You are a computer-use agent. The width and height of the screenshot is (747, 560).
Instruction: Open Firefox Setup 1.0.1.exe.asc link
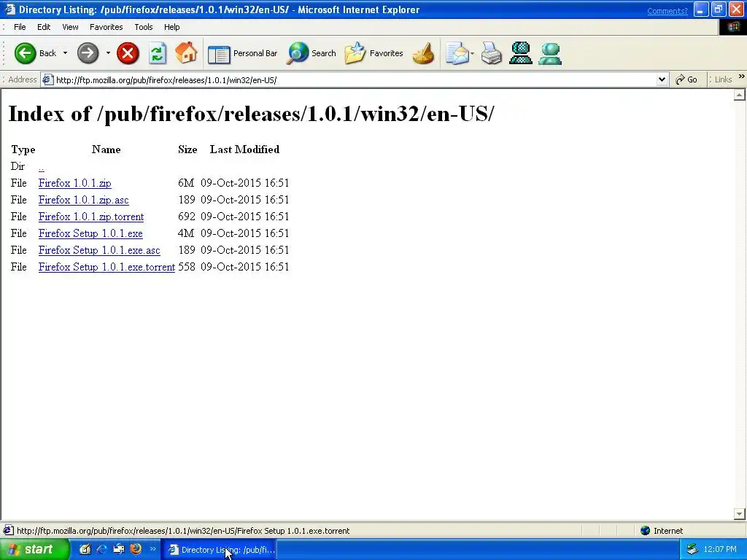(x=99, y=250)
